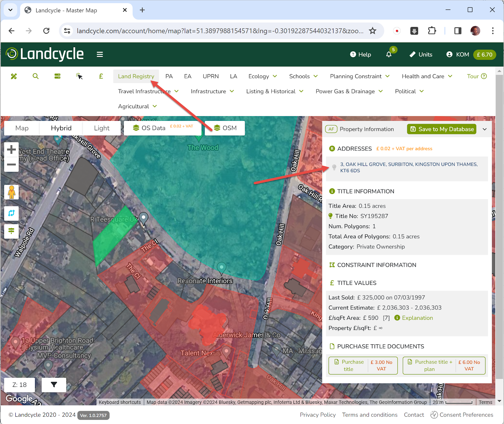Screen dimensions: 504x424
Task: Switch map view to Hybrid
Action: click(61, 128)
